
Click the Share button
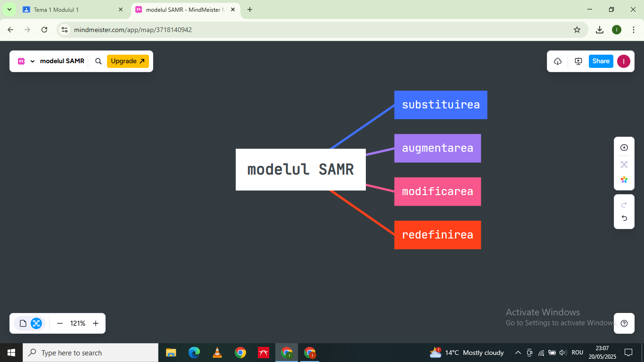pyautogui.click(x=601, y=61)
